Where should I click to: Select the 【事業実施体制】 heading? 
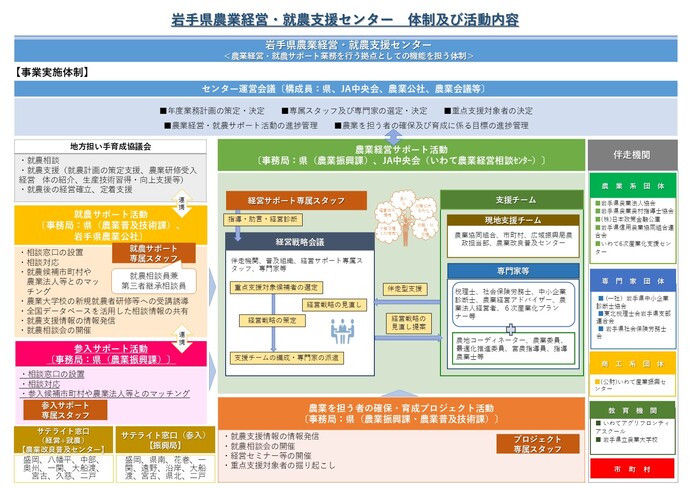pyautogui.click(x=52, y=73)
